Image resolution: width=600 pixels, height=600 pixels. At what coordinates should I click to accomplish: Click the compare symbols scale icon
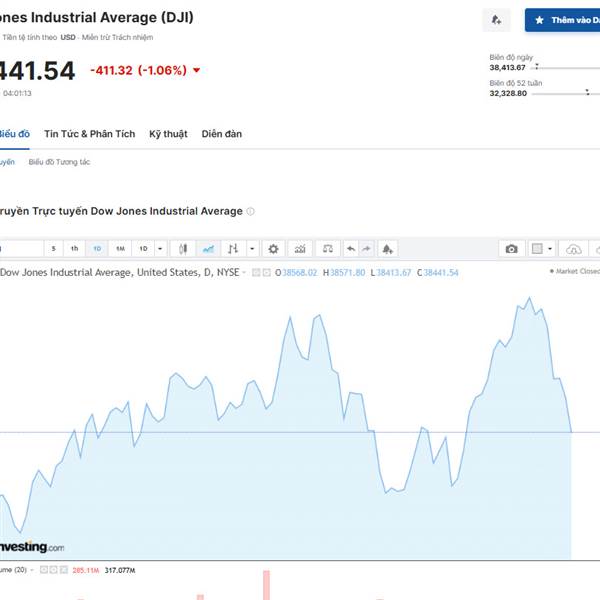pyautogui.click(x=328, y=249)
